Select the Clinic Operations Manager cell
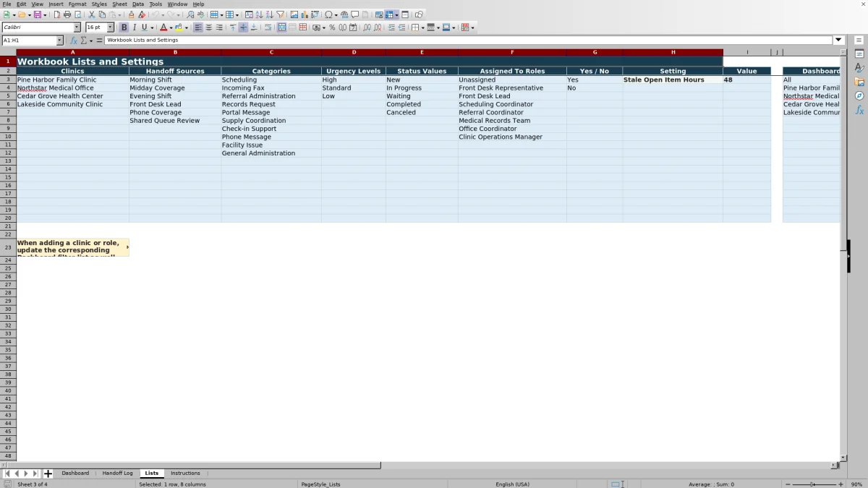Viewport: 868px width, 488px height. click(x=512, y=137)
